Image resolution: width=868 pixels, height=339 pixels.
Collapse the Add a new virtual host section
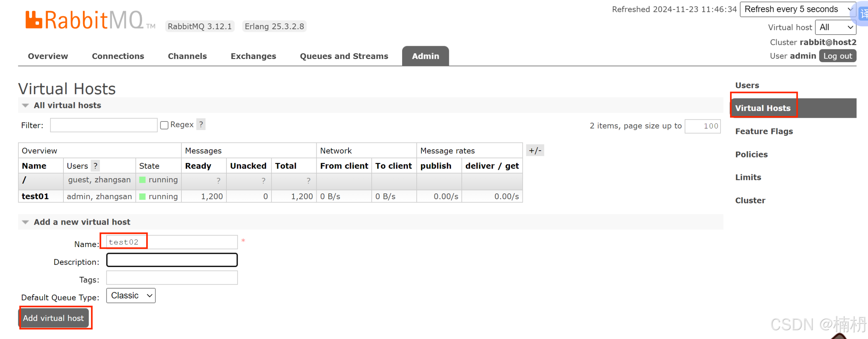pos(25,222)
